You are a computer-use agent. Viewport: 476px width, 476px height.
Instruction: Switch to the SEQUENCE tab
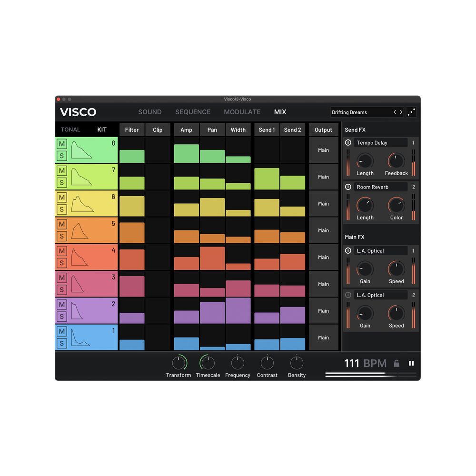[x=193, y=112]
